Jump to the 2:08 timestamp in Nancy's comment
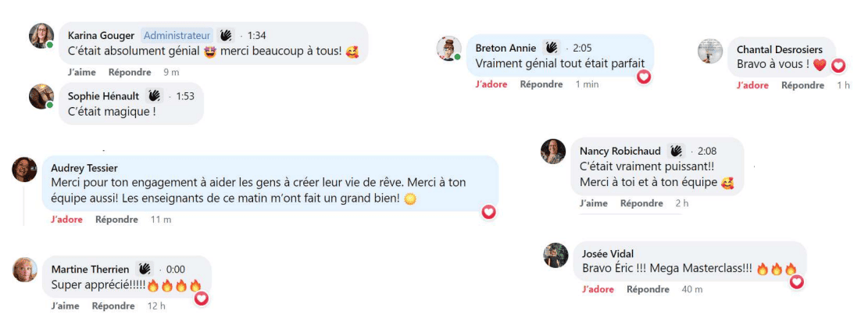 pyautogui.click(x=706, y=151)
